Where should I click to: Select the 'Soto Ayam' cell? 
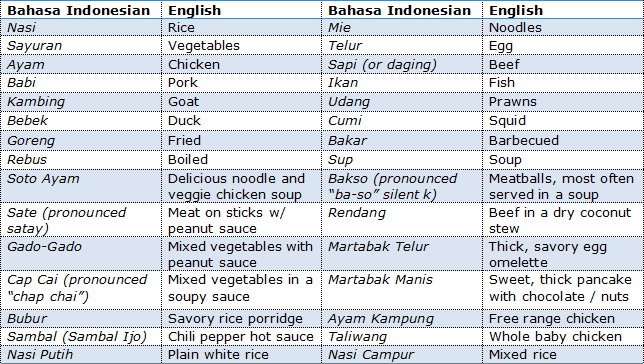(x=81, y=186)
